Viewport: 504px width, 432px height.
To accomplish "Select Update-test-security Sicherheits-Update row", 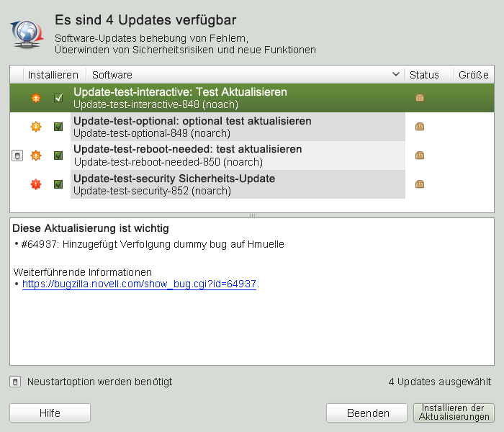I will coord(252,184).
